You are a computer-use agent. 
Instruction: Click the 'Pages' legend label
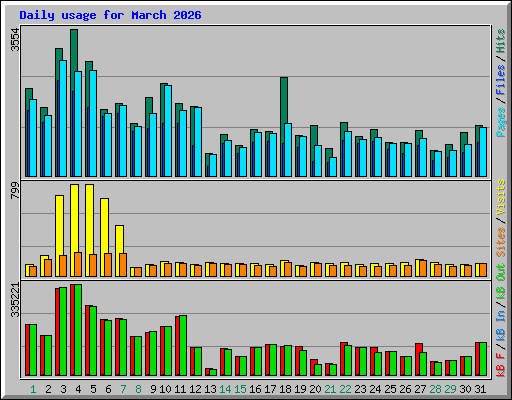click(501, 122)
